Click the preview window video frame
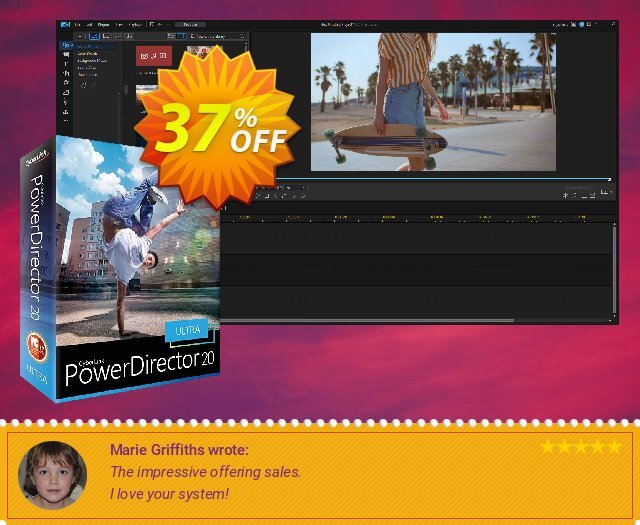Image resolution: width=640 pixels, height=525 pixels. point(433,102)
